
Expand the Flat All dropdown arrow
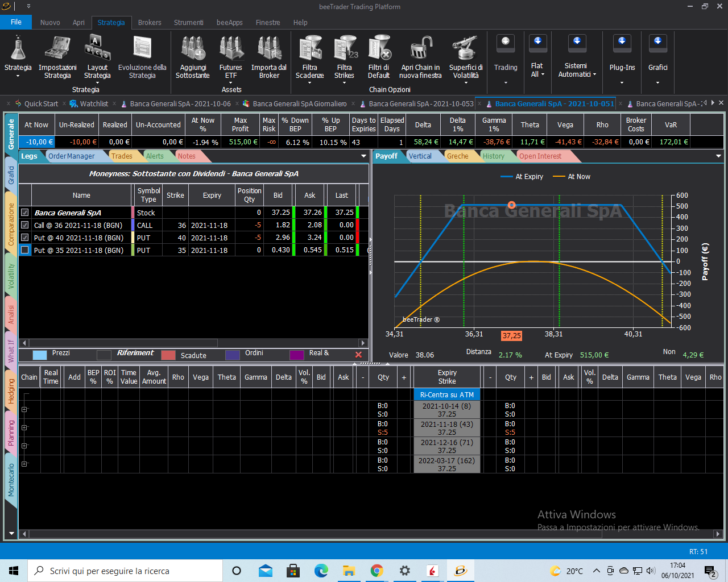pos(543,74)
